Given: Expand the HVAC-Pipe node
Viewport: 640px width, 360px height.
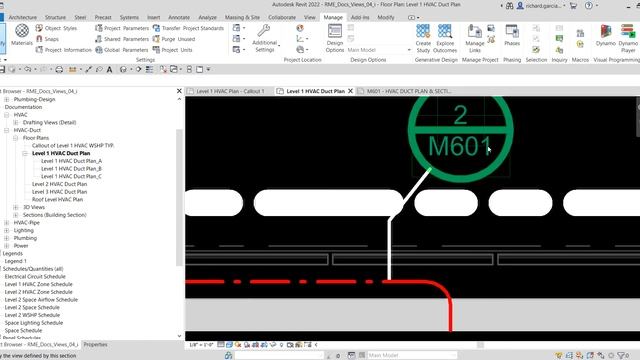Looking at the screenshot, I should tap(7, 223).
